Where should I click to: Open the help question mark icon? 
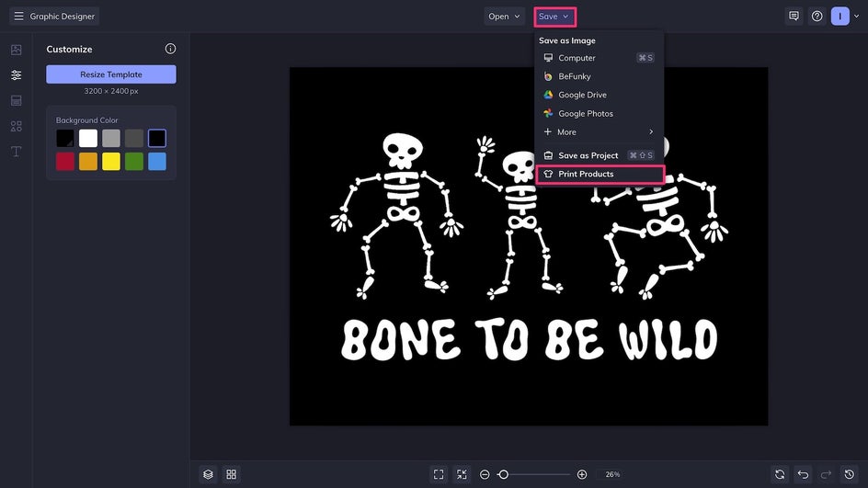pos(817,16)
